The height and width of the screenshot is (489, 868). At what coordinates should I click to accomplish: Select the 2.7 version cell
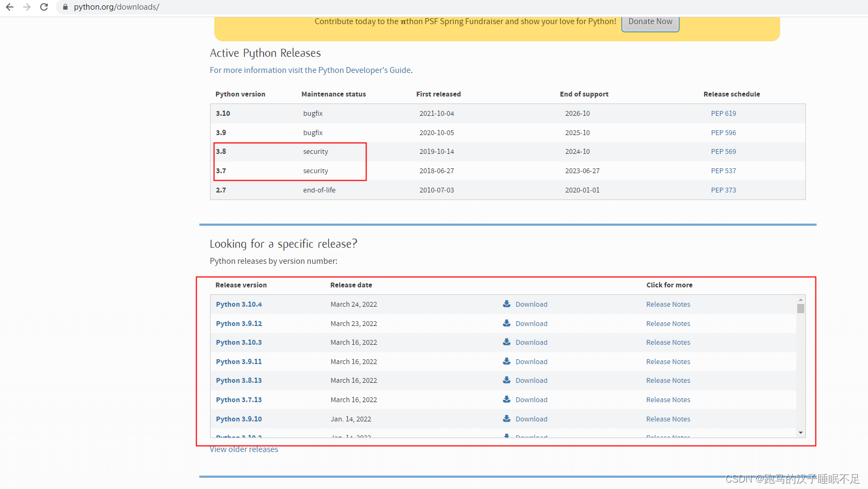point(221,190)
